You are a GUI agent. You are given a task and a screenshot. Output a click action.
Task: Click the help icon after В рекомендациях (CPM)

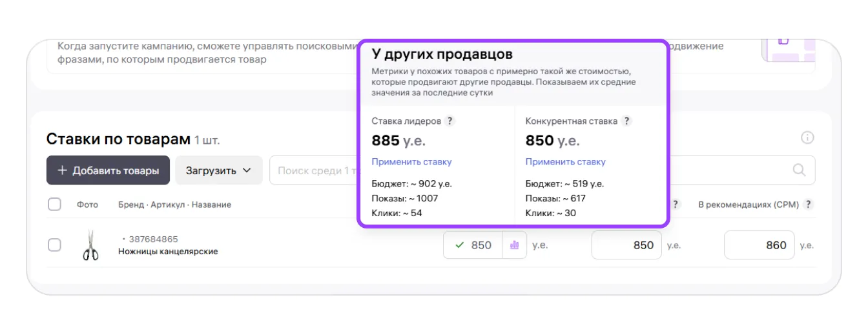click(x=808, y=205)
